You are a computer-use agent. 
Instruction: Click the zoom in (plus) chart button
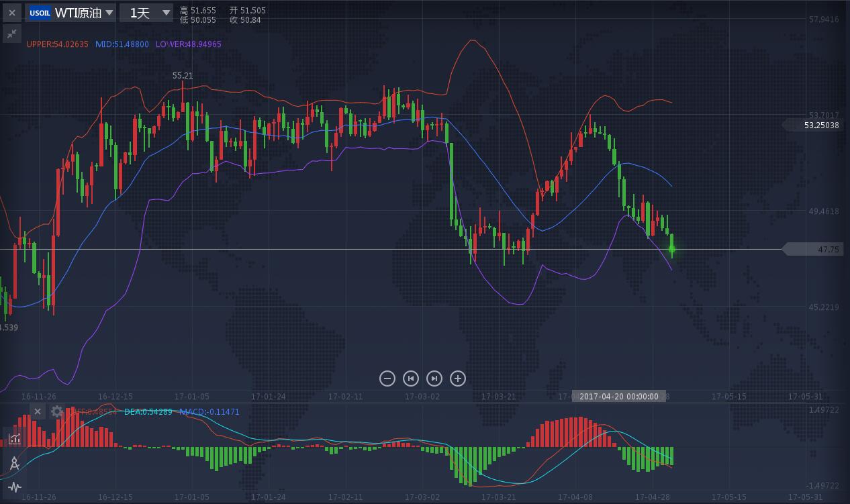click(458, 379)
